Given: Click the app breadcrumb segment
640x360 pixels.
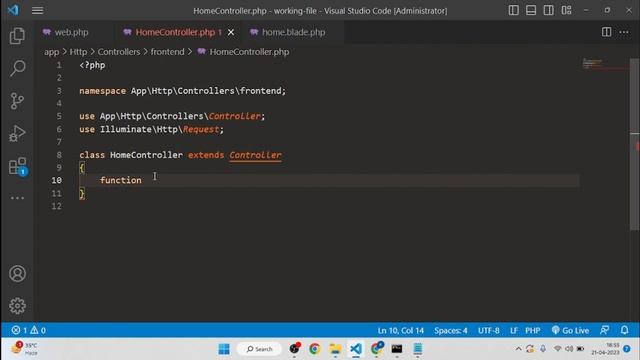Looking at the screenshot, I should (51, 52).
